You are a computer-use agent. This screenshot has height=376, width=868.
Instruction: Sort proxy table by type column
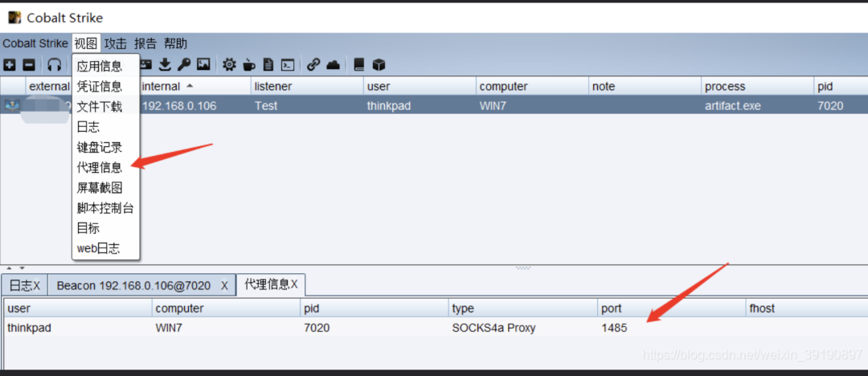click(522, 309)
